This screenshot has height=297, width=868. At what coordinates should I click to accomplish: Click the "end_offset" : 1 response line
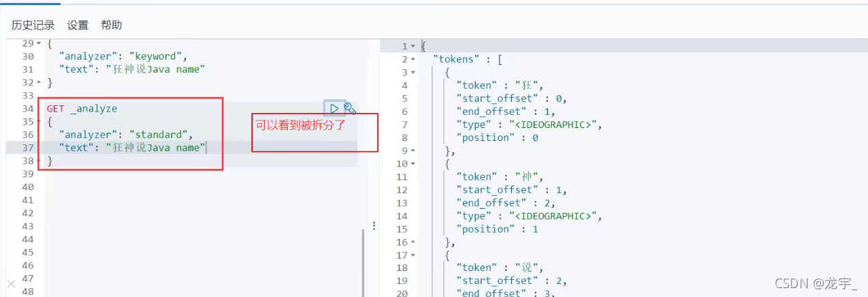506,112
